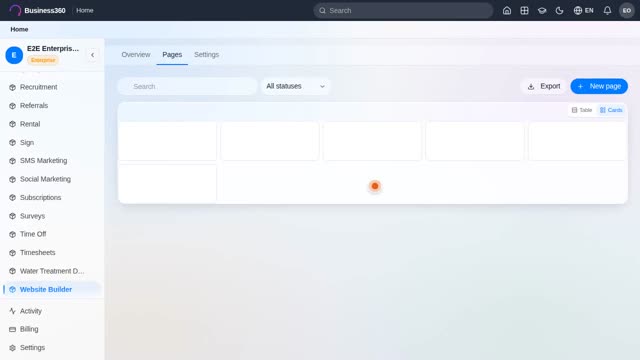
Task: Click the Export button
Action: tap(544, 86)
